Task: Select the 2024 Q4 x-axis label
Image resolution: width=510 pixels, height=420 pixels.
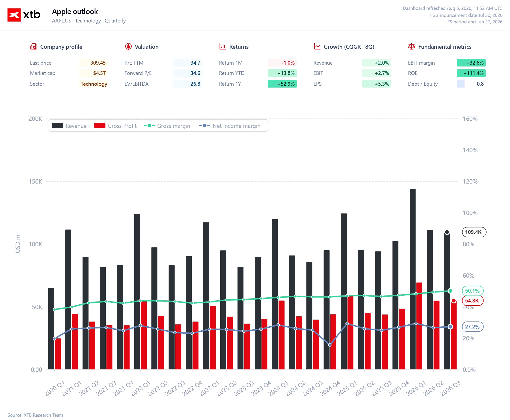Action: coord(330,388)
